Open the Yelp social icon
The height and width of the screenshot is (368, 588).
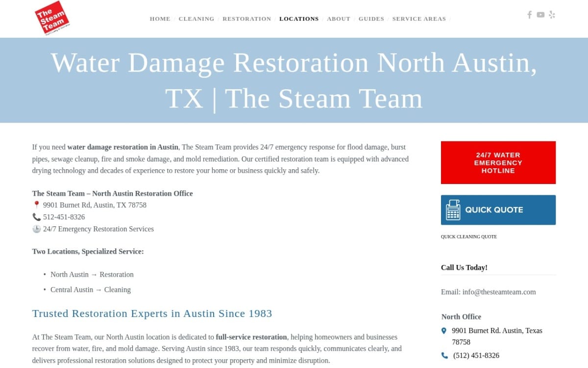coord(552,15)
